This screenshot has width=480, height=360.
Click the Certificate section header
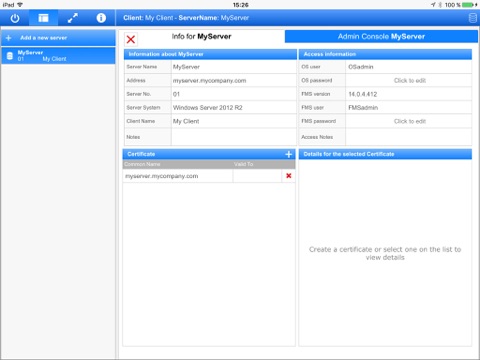(209, 154)
